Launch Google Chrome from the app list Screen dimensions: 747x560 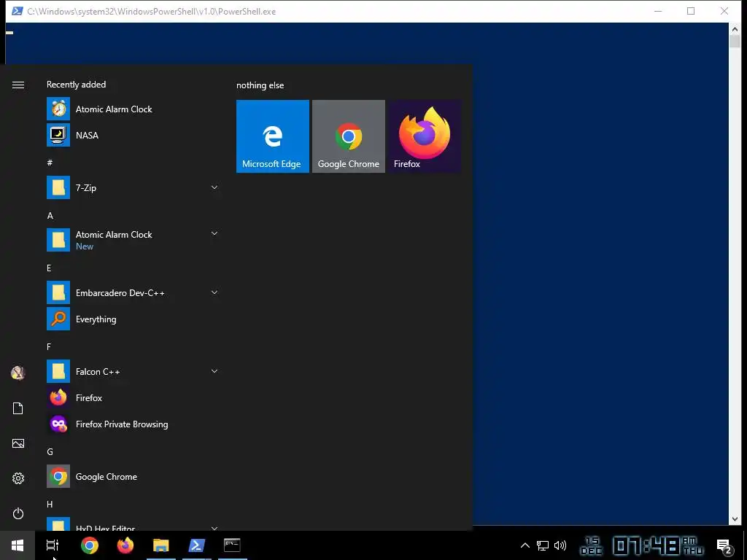(x=133, y=476)
